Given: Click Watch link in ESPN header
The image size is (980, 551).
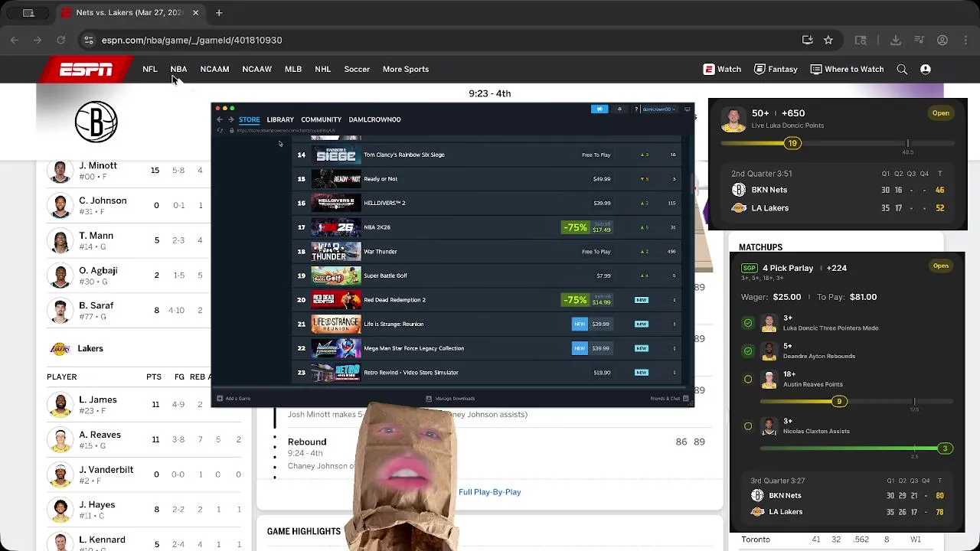Looking at the screenshot, I should (722, 70).
